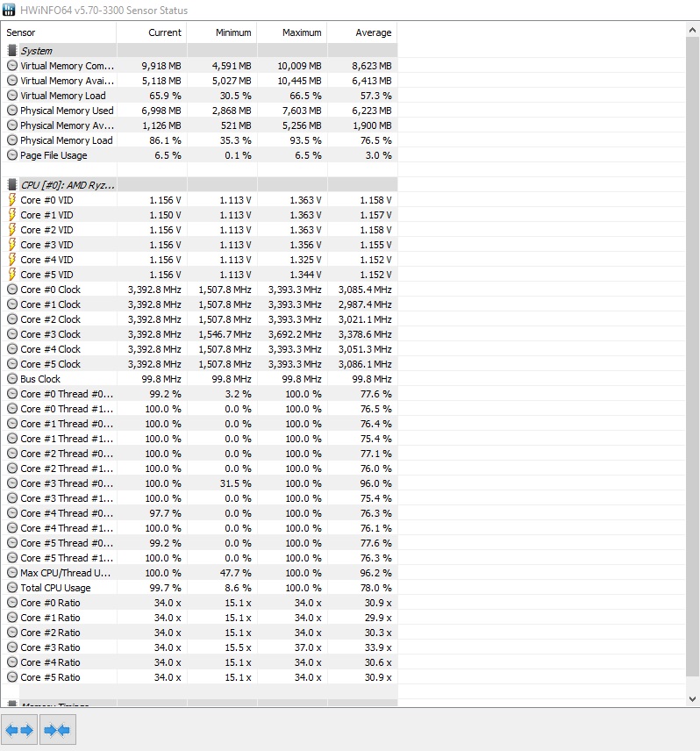Select the CPU [#0]: AMD Ryz... group row

[x=199, y=184]
